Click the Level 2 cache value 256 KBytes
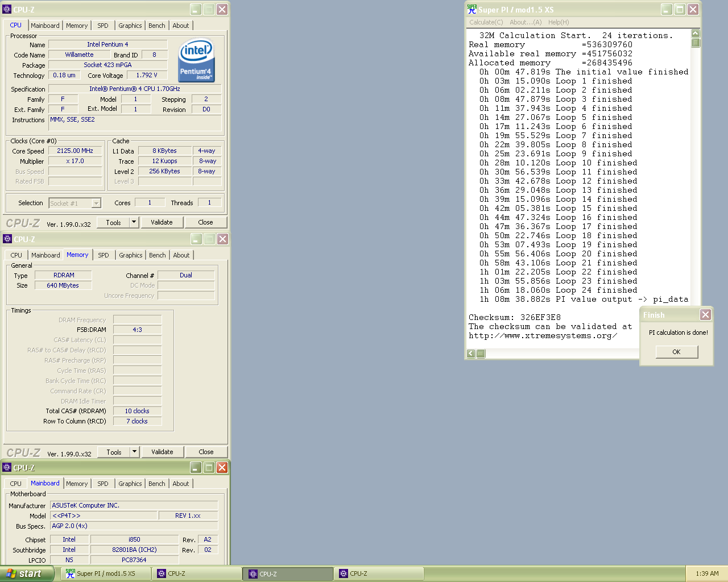Screen dimensions: 728x582 [x=165, y=171]
